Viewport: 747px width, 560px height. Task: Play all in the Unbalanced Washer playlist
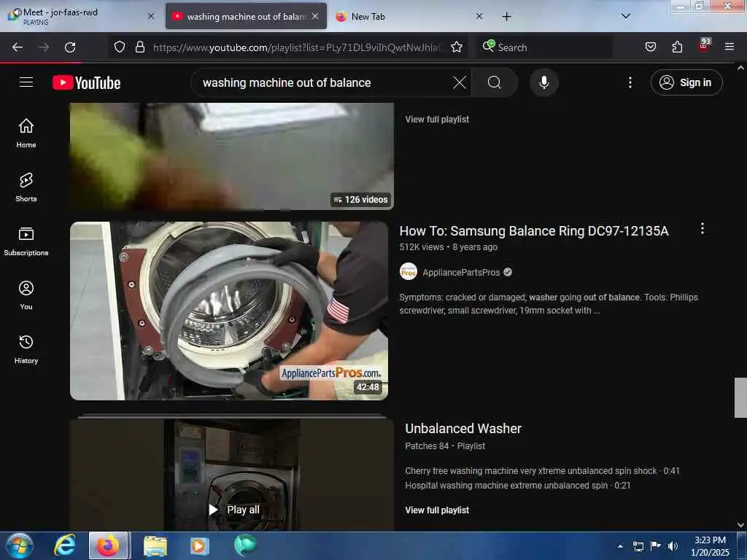click(x=234, y=510)
